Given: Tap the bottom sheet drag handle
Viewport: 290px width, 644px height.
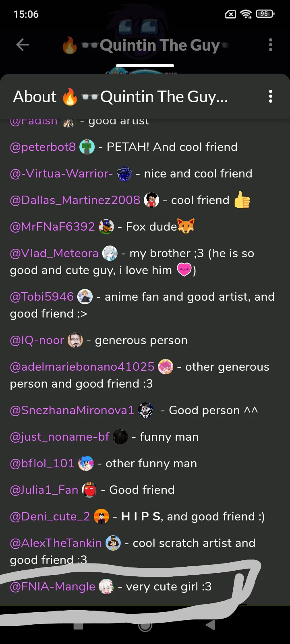Looking at the screenshot, I should 145,66.
